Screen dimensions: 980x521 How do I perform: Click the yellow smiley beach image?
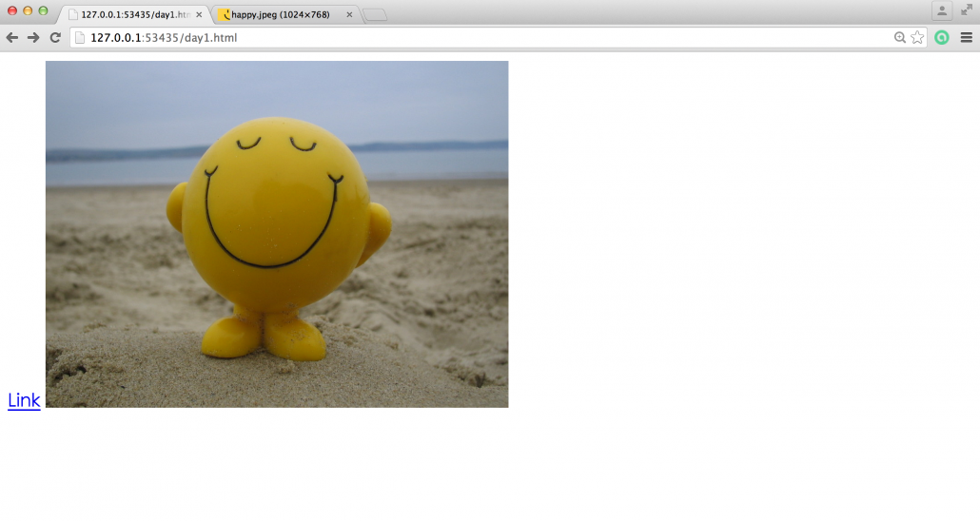(276, 234)
